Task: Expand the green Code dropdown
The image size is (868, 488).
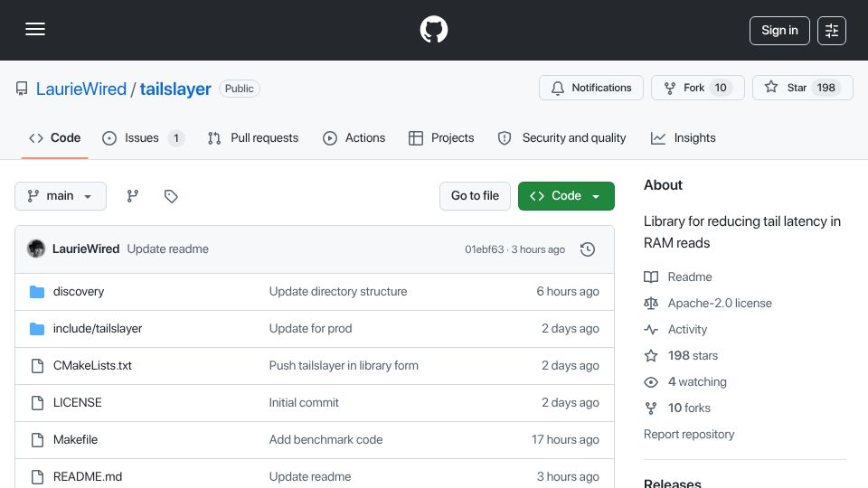Action: pos(566,196)
